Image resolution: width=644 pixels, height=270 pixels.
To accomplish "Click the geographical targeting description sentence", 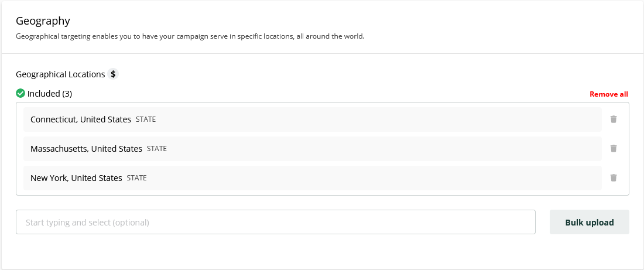I will coord(190,36).
